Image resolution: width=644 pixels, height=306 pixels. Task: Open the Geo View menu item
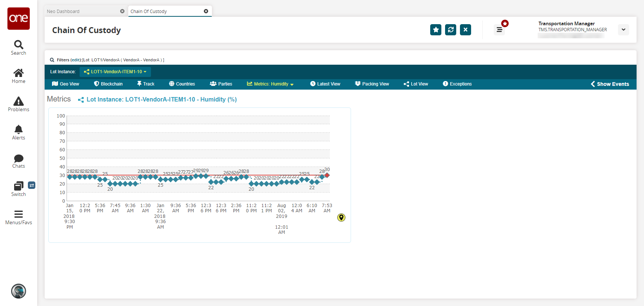tap(65, 84)
